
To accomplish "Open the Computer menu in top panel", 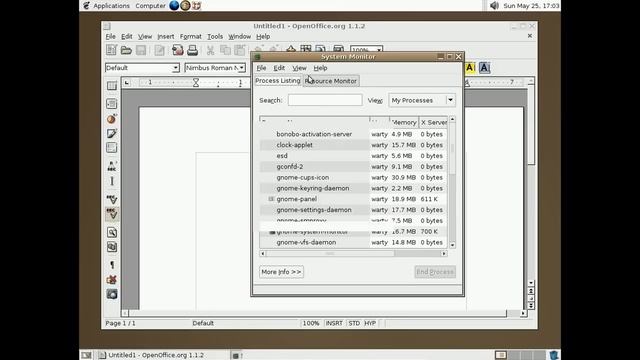I will pos(150,6).
